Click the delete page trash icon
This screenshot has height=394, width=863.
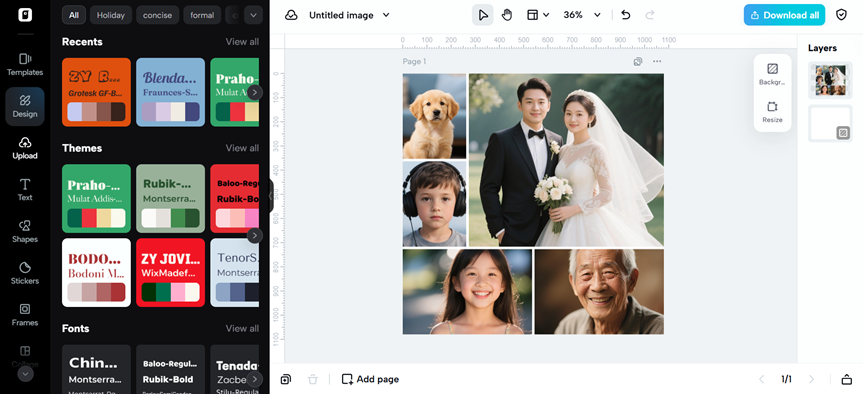click(x=313, y=379)
